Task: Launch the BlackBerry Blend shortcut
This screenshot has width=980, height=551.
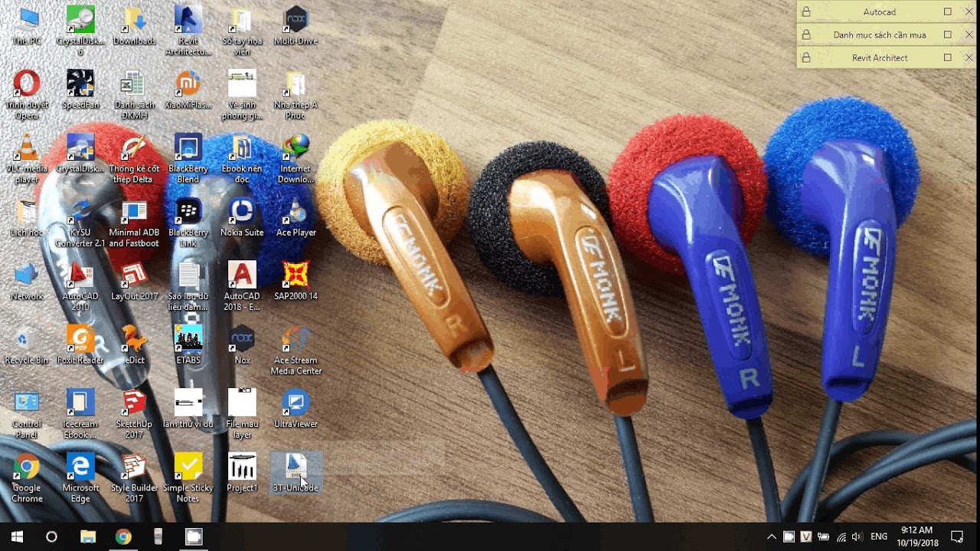Action: (188, 159)
